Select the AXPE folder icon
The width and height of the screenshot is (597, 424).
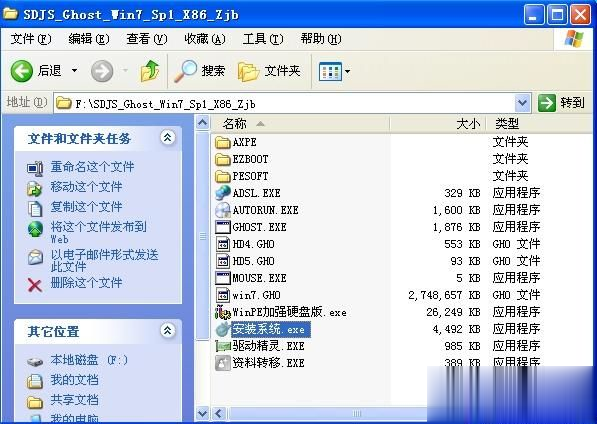click(x=223, y=143)
